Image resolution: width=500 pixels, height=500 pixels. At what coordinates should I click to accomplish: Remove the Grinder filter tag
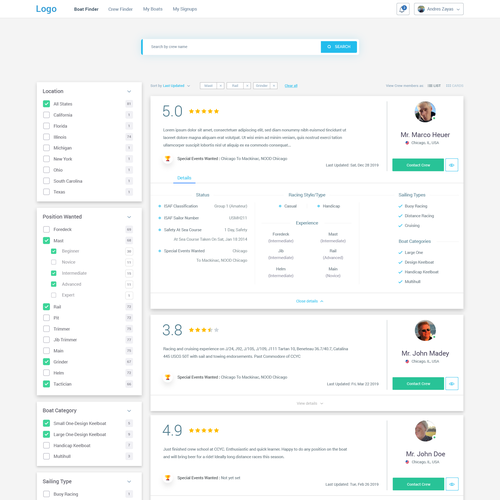coord(274,86)
